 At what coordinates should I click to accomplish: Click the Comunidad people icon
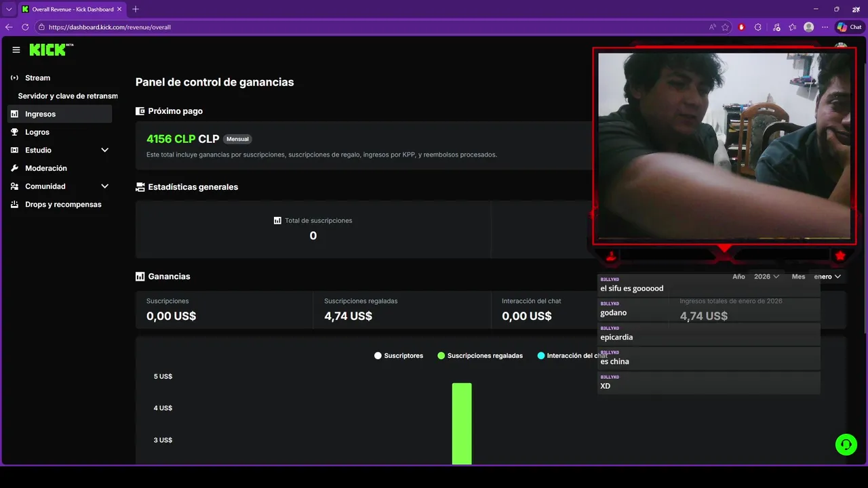15,186
